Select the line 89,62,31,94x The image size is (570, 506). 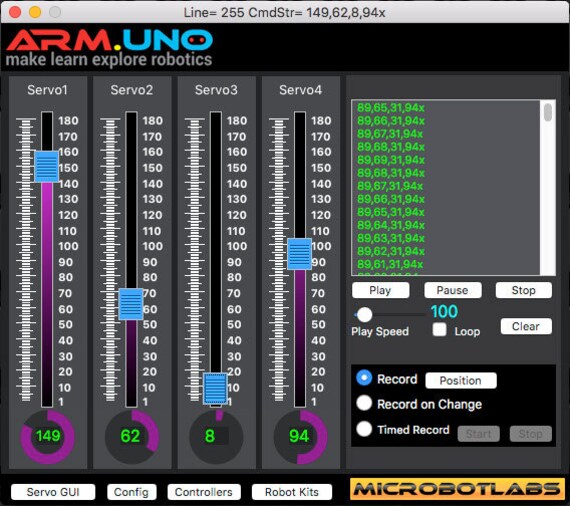[391, 252]
